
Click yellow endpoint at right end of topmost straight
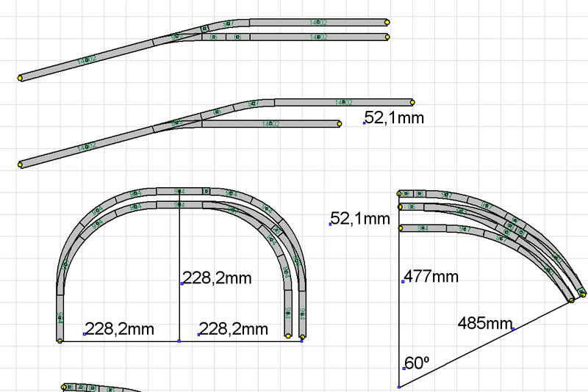tap(387, 23)
